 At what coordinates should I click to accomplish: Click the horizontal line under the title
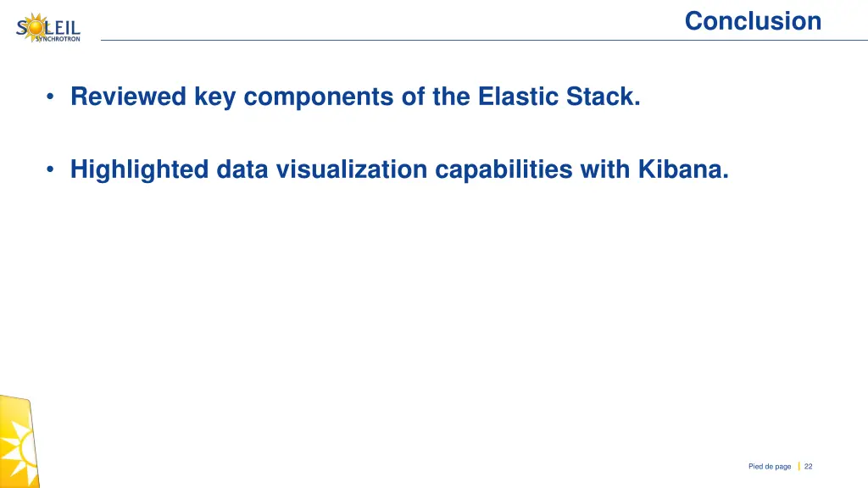coord(484,40)
